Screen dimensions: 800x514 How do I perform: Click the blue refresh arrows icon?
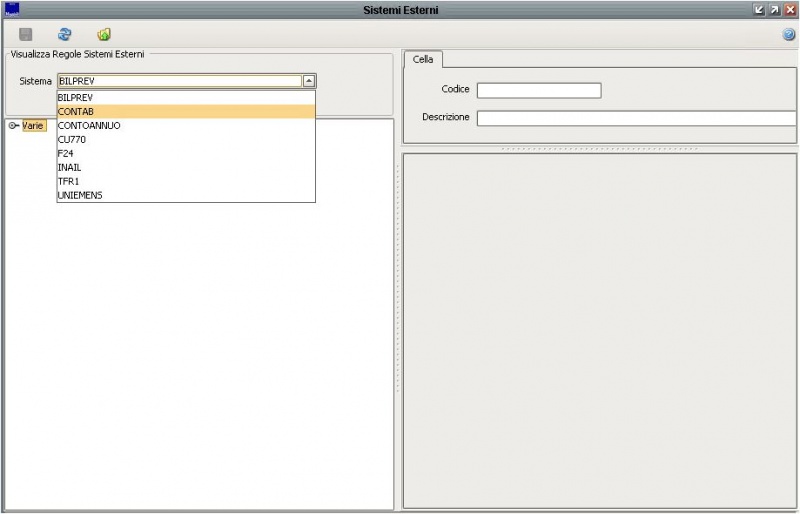[x=65, y=35]
